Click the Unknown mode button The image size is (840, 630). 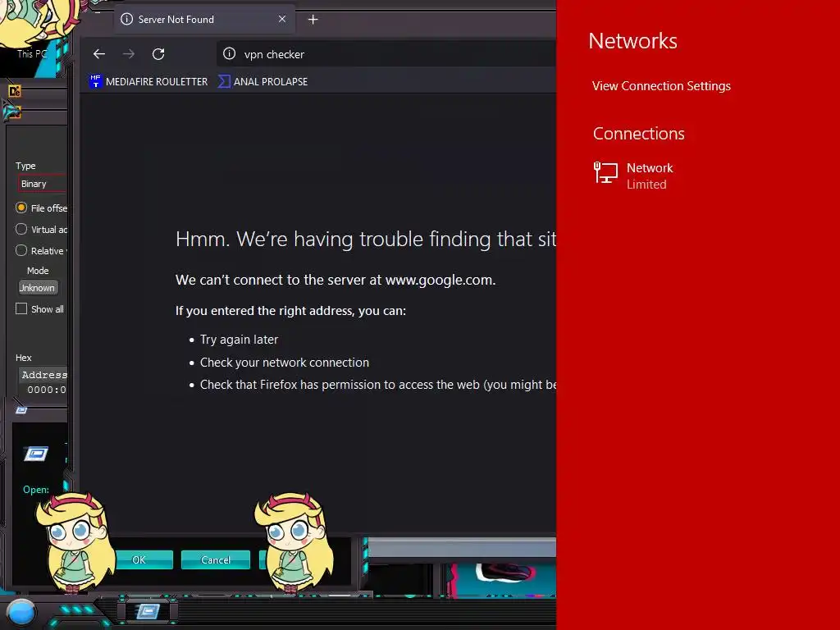coord(38,288)
